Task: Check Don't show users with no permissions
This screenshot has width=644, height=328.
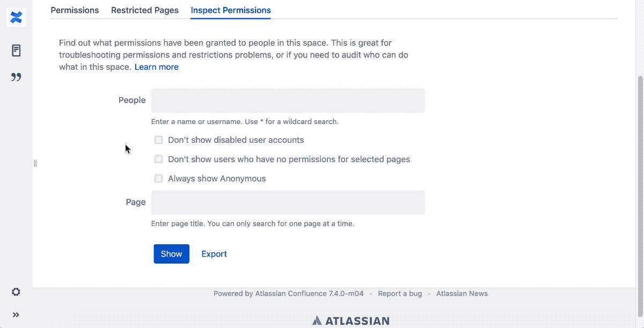Action: pos(159,159)
